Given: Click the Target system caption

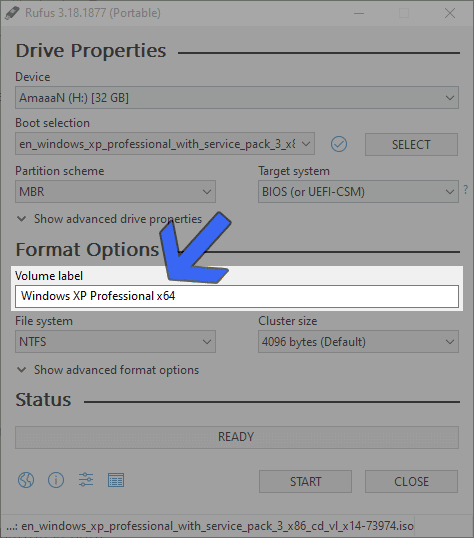Looking at the screenshot, I should [x=294, y=171].
